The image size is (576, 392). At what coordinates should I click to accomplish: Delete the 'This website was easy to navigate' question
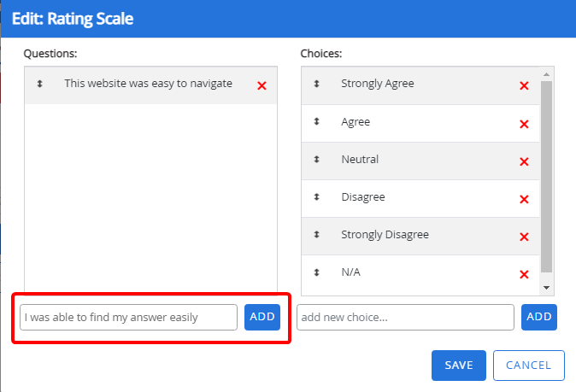[x=262, y=85]
